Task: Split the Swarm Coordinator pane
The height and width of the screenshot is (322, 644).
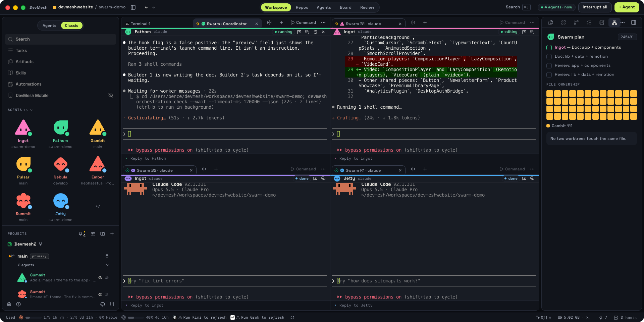Action: click(269, 22)
